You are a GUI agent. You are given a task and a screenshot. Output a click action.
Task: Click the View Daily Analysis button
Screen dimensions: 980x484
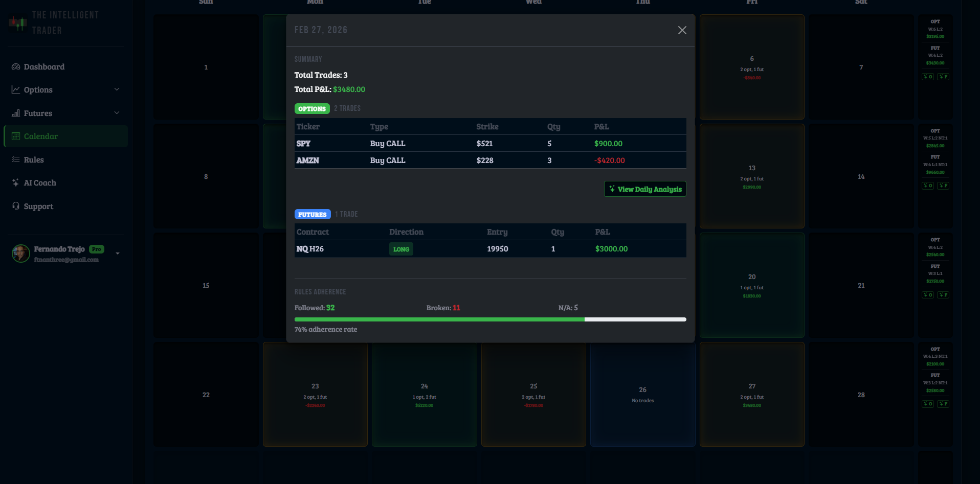(644, 189)
